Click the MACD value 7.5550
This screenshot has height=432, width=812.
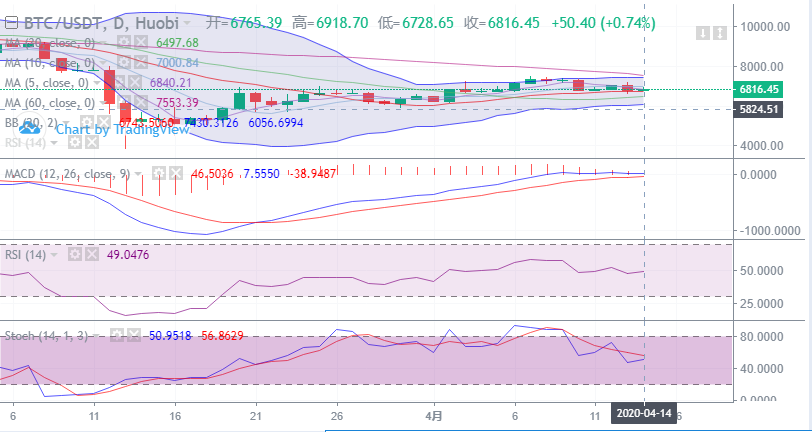[261, 174]
